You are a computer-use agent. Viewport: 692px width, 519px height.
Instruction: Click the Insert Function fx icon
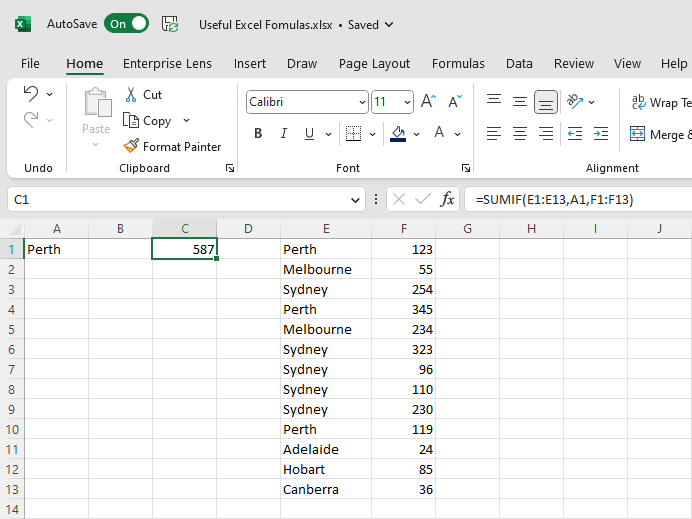point(448,199)
